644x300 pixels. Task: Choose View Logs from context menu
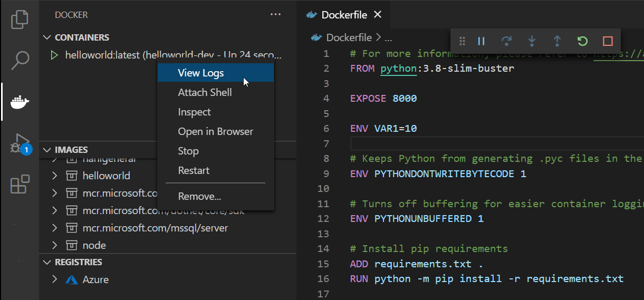coord(201,73)
